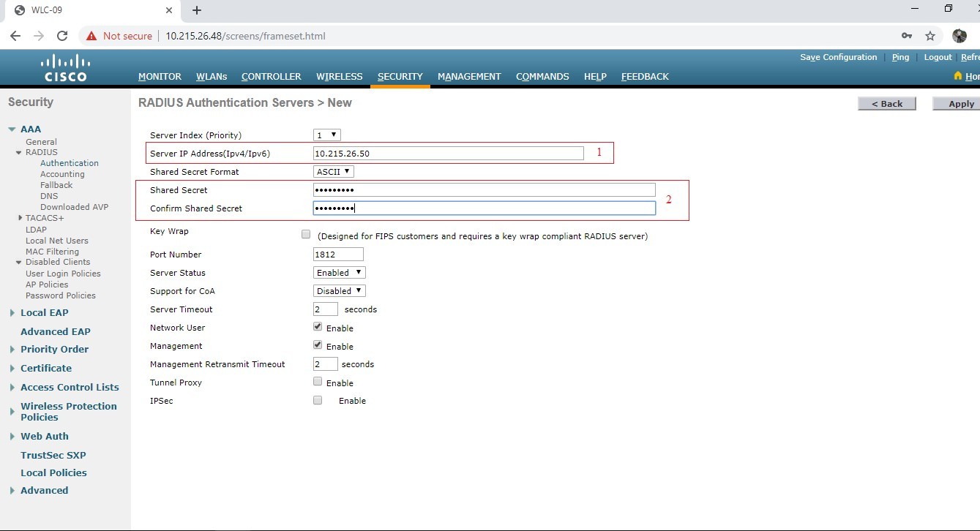
Task: Open Downloaded AVP in sidebar
Action: [75, 207]
